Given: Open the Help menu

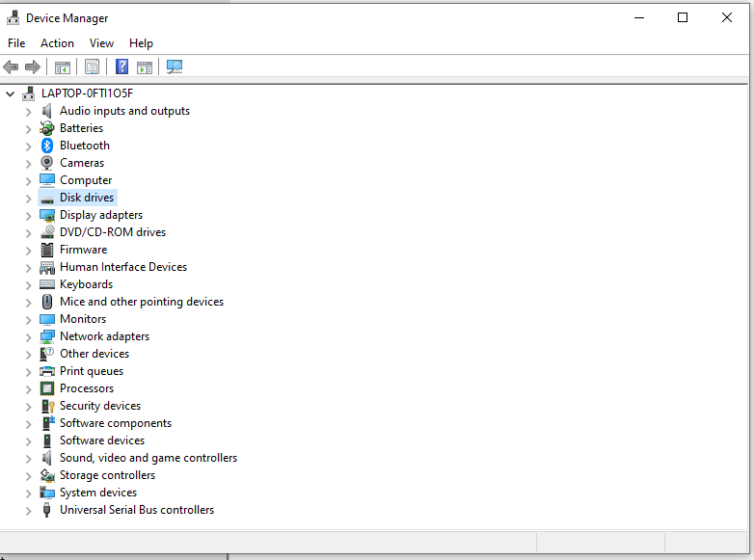Looking at the screenshot, I should pos(141,43).
